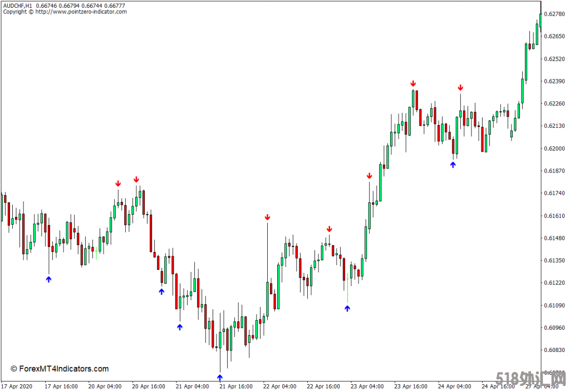Click the red sell arrow near 23 Apr 16:00
The image size is (570, 392).
(413, 83)
